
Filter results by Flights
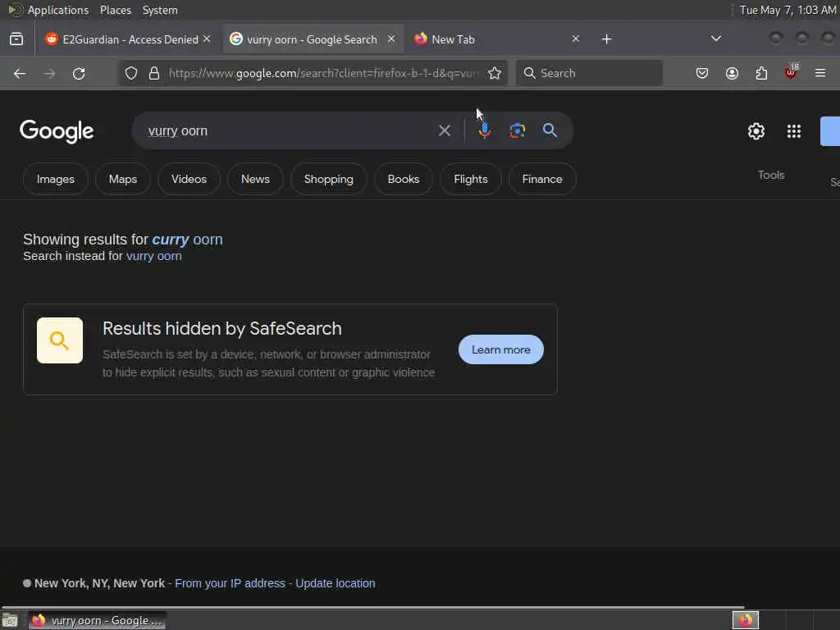click(x=470, y=179)
